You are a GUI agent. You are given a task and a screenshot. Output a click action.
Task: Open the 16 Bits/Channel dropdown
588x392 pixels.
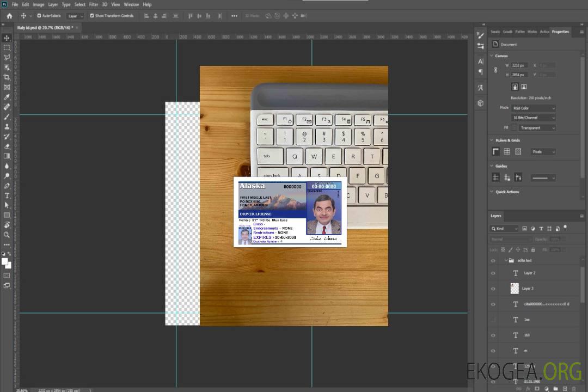pyautogui.click(x=533, y=118)
